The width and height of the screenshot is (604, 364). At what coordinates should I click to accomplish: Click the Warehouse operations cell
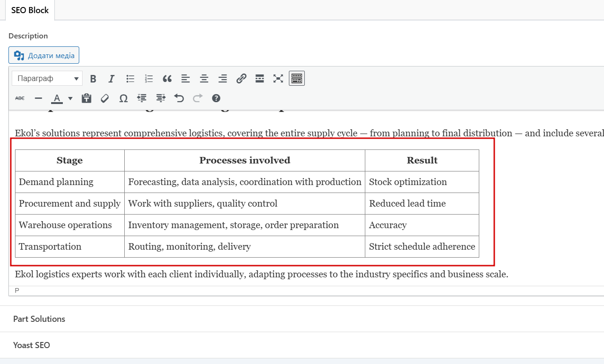point(70,225)
